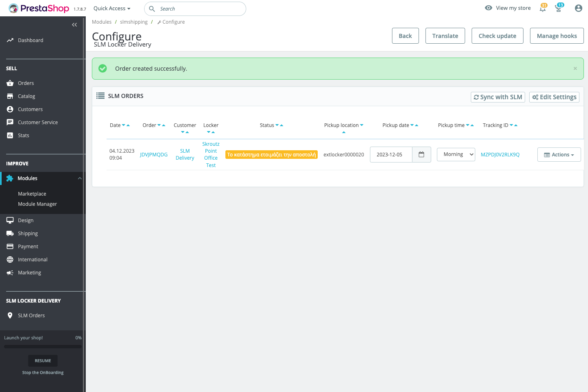This screenshot has width=588, height=392.
Task: Click the pickup date field 2023-12-05
Action: click(391, 154)
